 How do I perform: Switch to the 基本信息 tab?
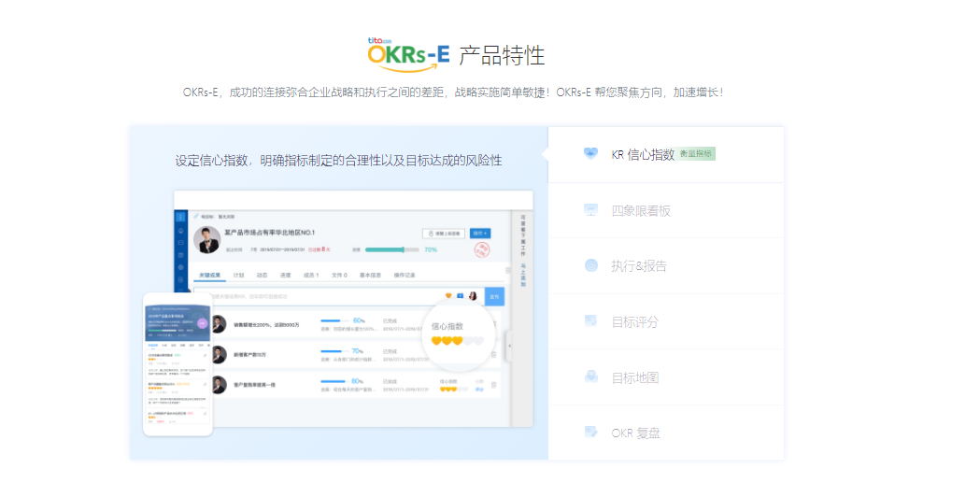coord(371,275)
